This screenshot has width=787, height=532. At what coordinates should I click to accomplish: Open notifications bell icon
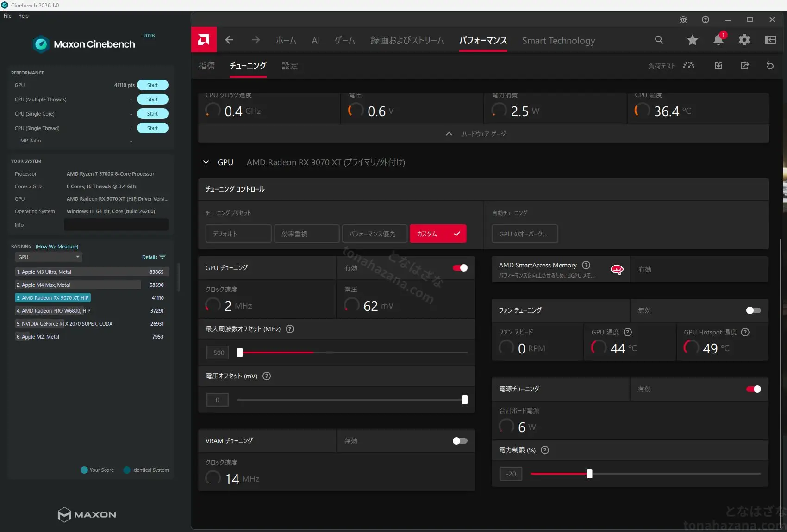click(x=719, y=39)
